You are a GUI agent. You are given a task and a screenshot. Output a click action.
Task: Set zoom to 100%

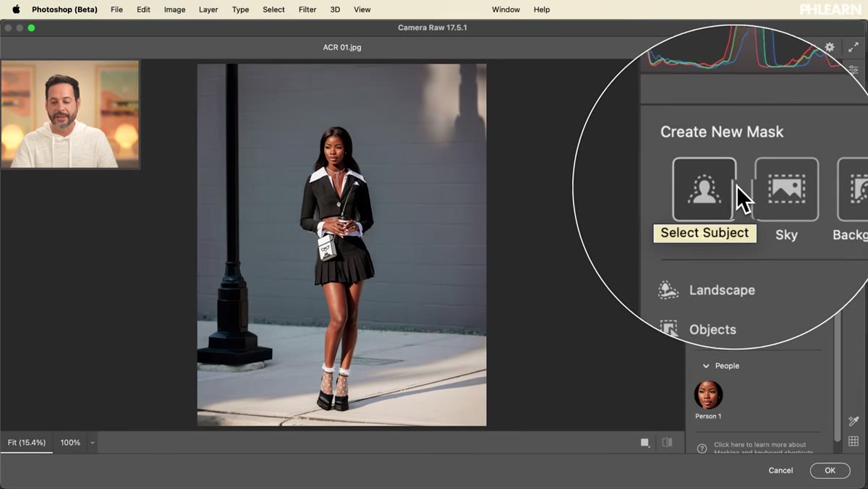click(70, 443)
